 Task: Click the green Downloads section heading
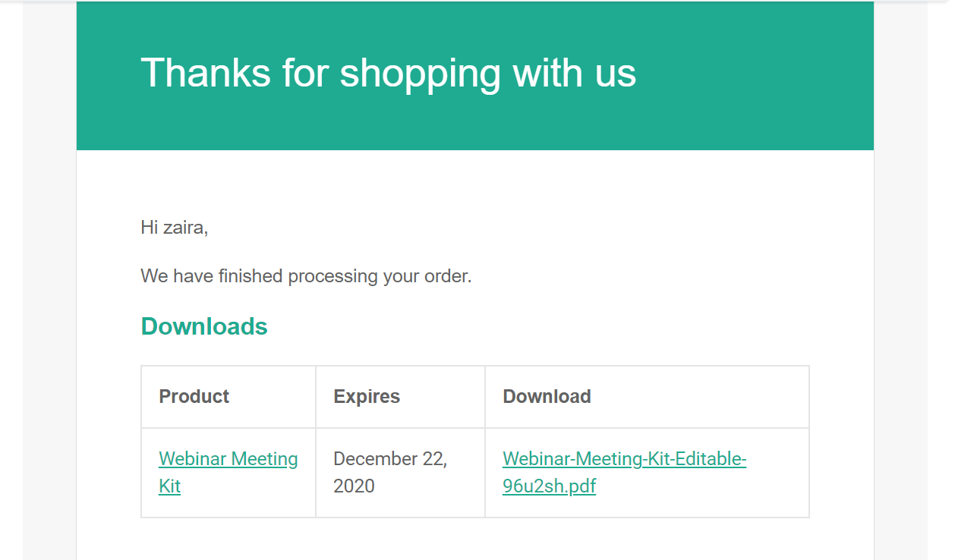[x=204, y=326]
